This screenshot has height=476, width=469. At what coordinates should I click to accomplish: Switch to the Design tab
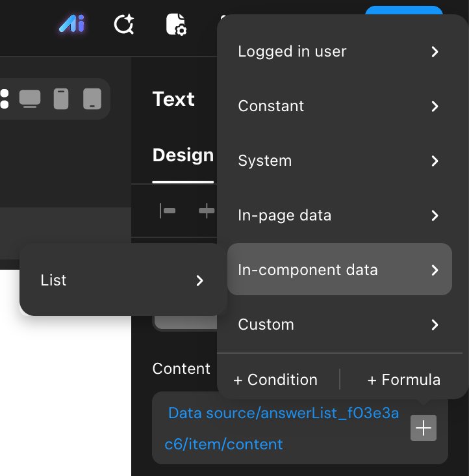(x=183, y=155)
